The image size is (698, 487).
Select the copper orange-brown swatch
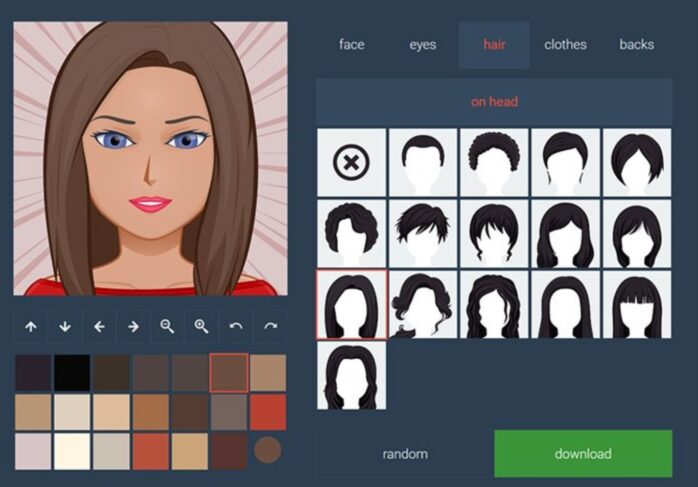150,412
